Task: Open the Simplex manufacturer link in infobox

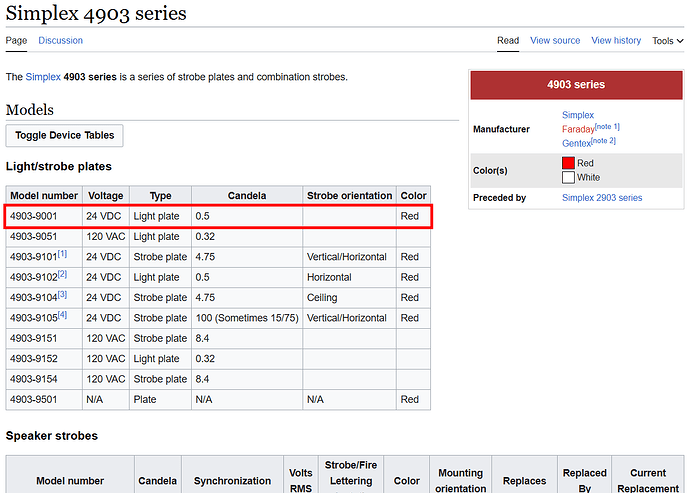Action: [x=578, y=115]
